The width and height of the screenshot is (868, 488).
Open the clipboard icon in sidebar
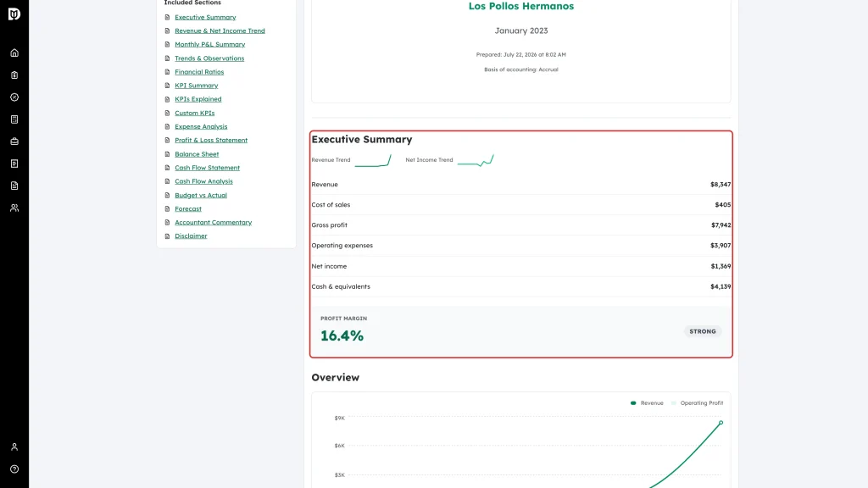[14, 75]
